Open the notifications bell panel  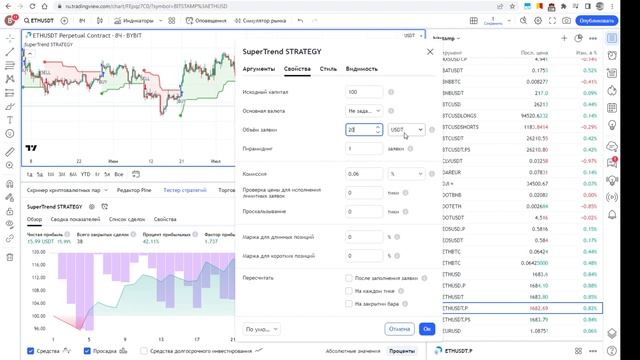tap(612, 215)
